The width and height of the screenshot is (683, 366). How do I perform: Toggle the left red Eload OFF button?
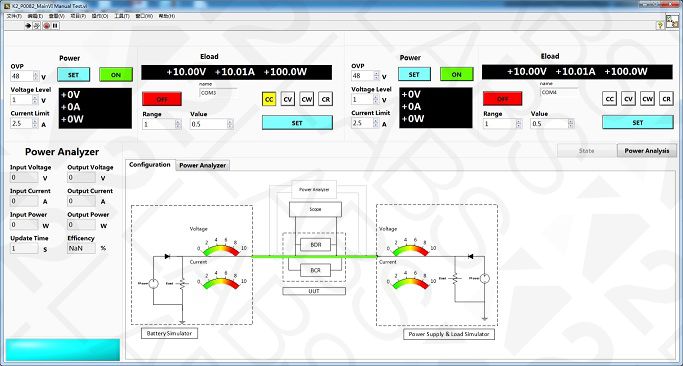pos(162,99)
